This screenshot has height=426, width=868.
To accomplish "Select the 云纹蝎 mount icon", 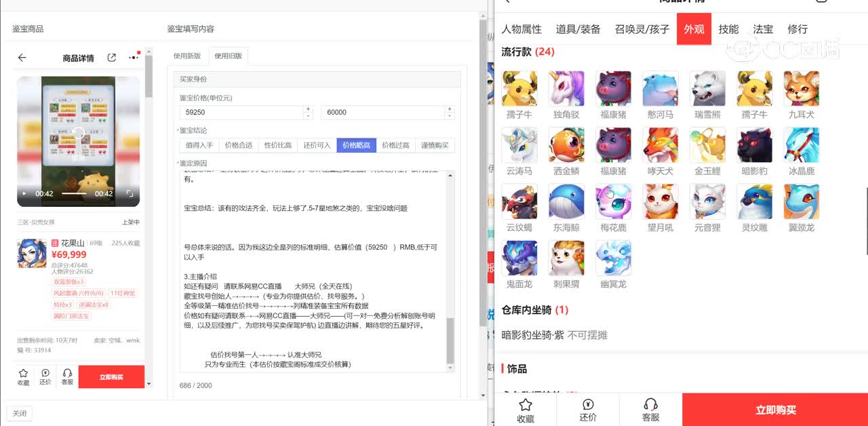I will click(519, 201).
